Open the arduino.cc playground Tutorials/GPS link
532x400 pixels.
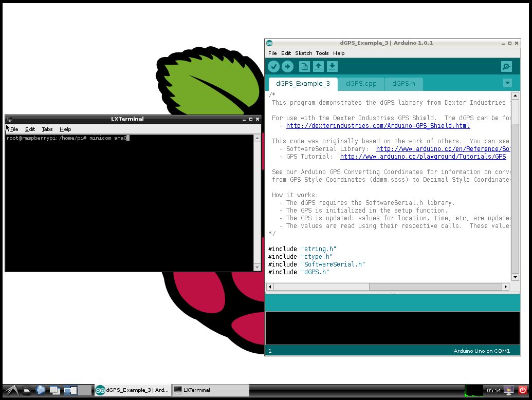click(423, 157)
